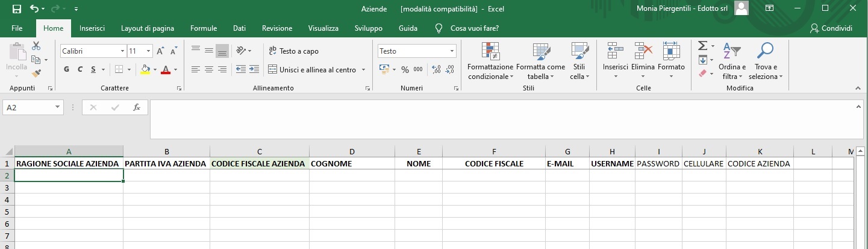
Task: Select the CODICE FISCALE AZIENDA header cell
Action: click(259, 163)
